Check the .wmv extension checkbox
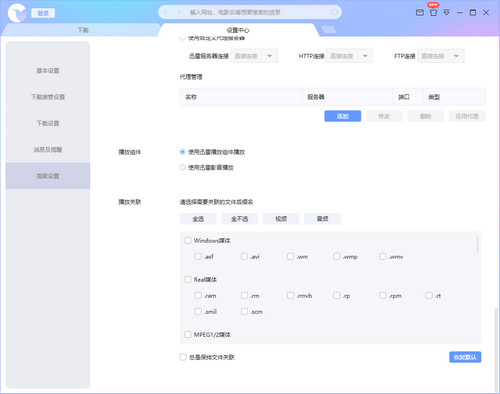This screenshot has height=394, width=500. coord(383,256)
